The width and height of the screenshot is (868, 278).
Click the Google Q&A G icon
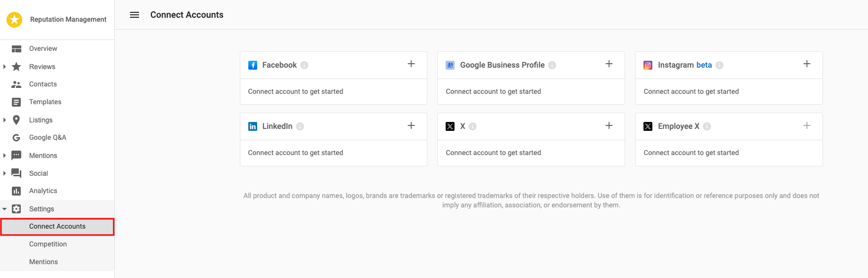point(16,138)
